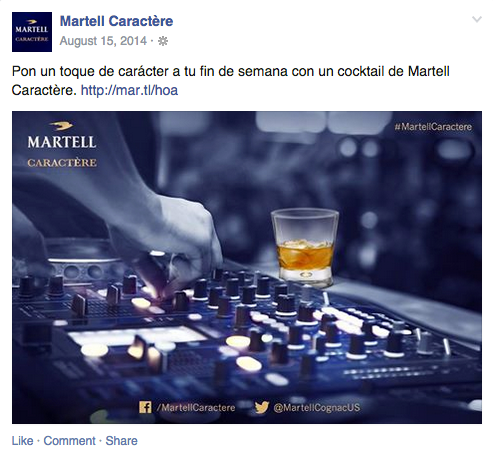The image size is (493, 457).
Task: Click the /MartellCaractere text in photo
Action: tap(196, 408)
